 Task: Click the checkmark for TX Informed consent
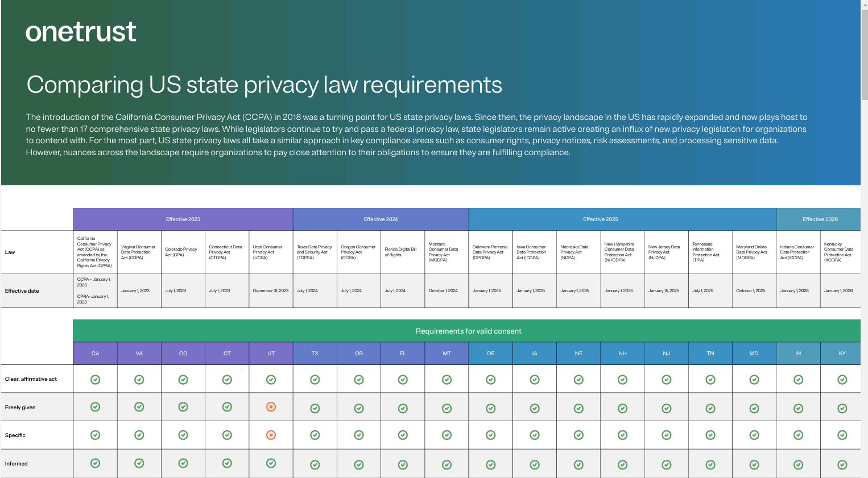(315, 463)
